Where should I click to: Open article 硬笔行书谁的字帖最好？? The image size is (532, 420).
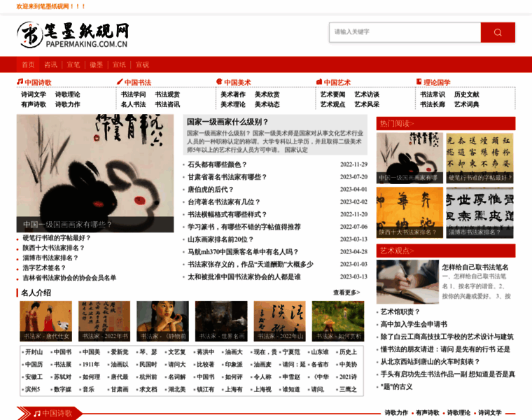point(57,238)
